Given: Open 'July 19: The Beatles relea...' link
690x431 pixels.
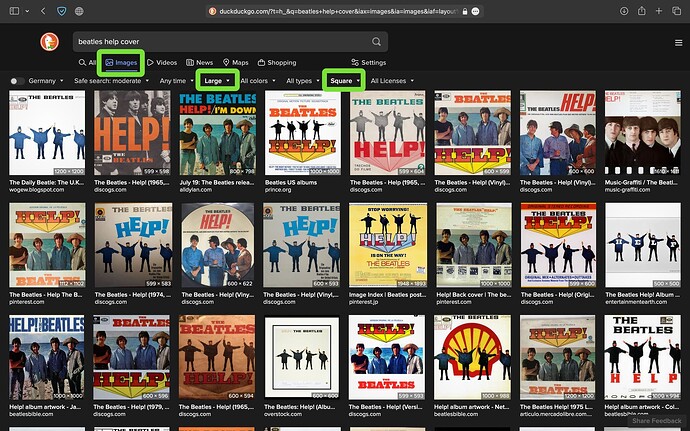Looking at the screenshot, I should pos(217,182).
